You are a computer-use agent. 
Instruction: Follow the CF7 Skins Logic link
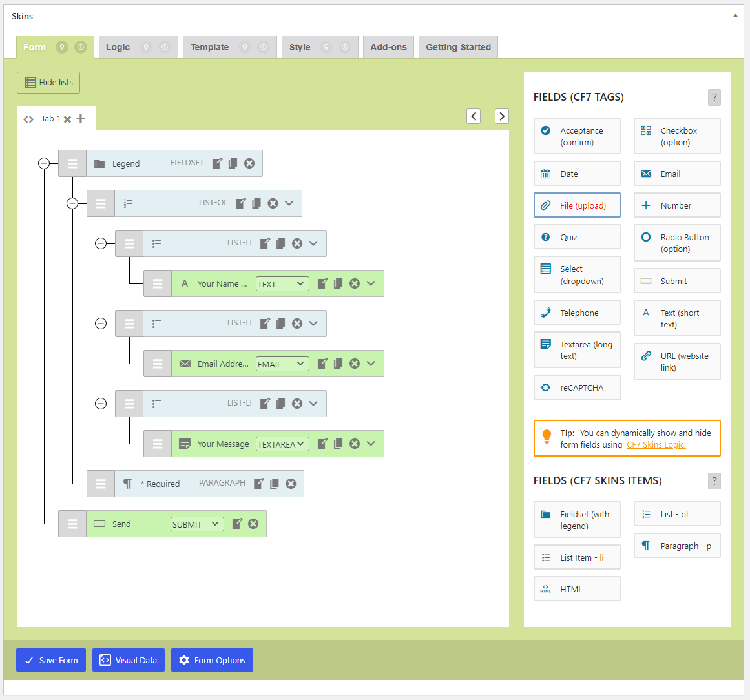(x=656, y=445)
